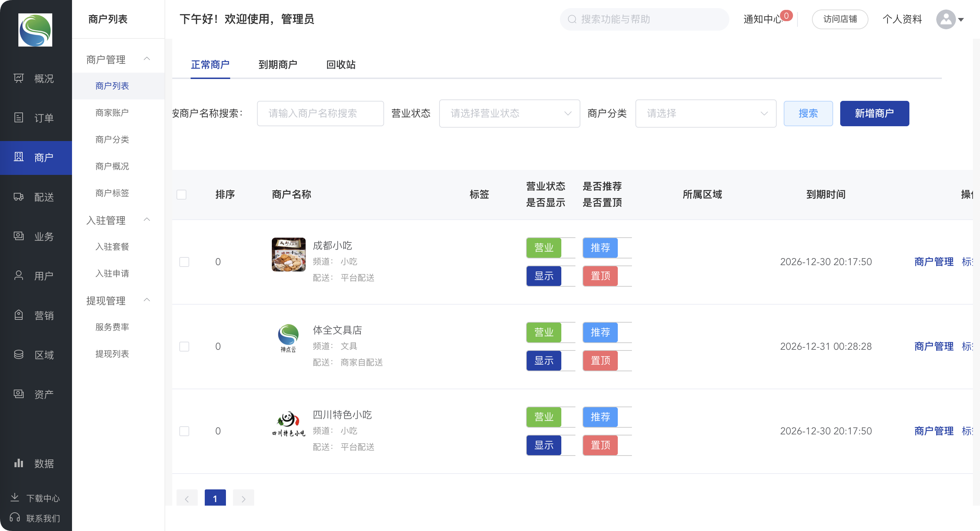Screen dimensions: 980x531
Task: Click the 联系我们 headset icon
Action: point(15,518)
